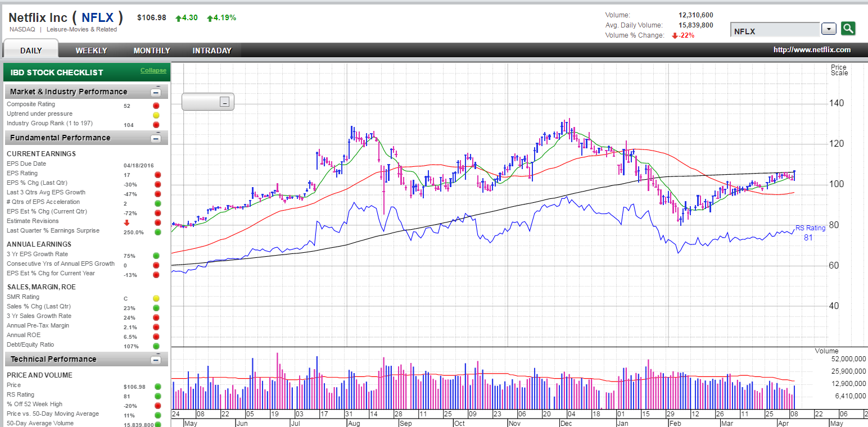Click the green search magnifier button
Screen dimensions: 868x427
848,29
